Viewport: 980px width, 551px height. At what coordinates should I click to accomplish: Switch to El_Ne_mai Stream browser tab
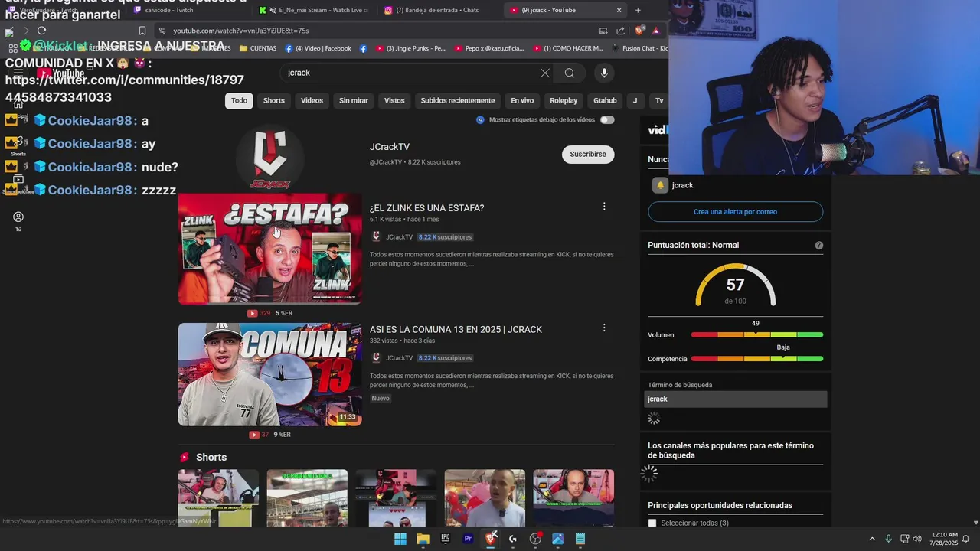(316, 10)
